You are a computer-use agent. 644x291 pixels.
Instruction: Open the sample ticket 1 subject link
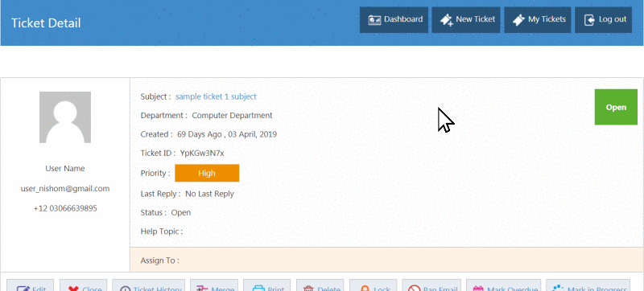pyautogui.click(x=216, y=96)
